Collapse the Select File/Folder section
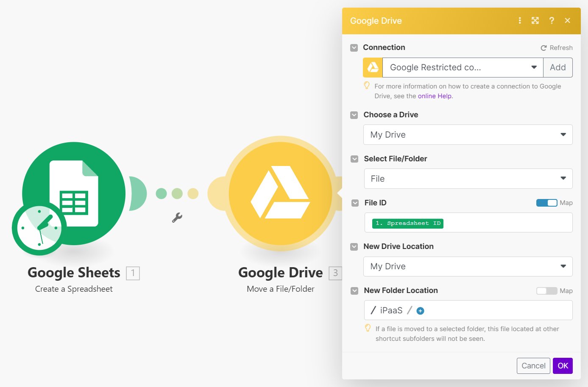This screenshot has height=387, width=588. point(354,159)
